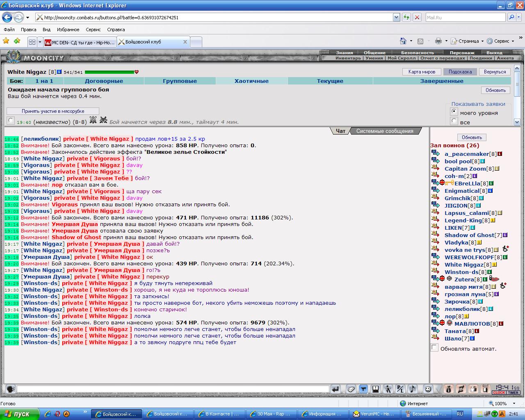Click the vertical scrollbar of the battle panel
Viewport: 525px width, 420px height.
(517, 94)
